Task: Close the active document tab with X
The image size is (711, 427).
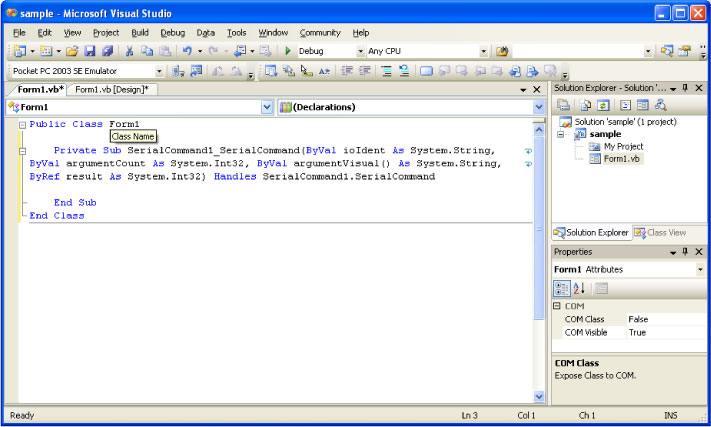Action: click(537, 89)
